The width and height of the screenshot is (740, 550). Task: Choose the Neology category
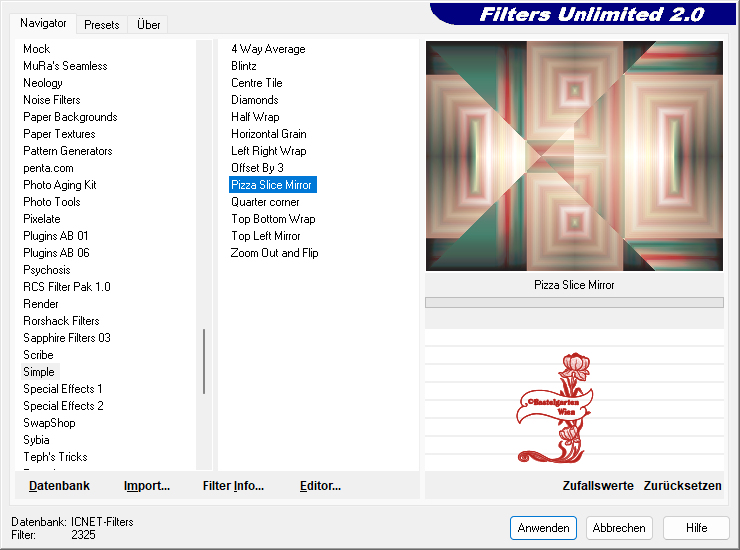[x=43, y=83]
